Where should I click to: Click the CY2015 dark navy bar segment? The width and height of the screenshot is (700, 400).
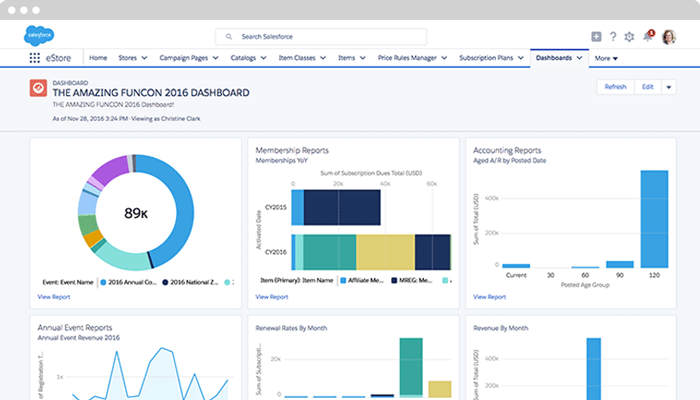pos(342,208)
